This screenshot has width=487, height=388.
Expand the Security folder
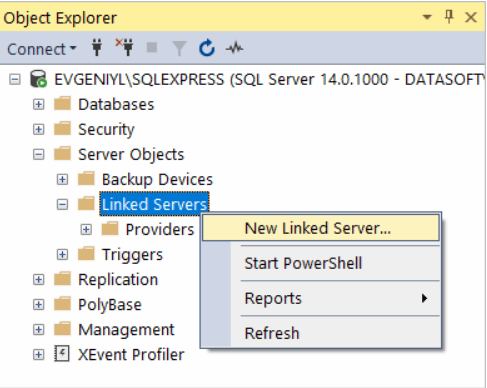38,129
